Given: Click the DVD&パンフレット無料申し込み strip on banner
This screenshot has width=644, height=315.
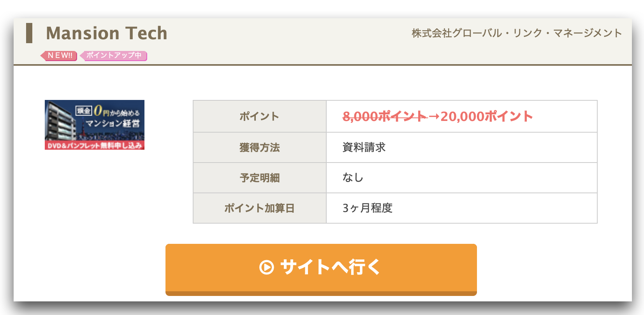Looking at the screenshot, I should click(95, 145).
